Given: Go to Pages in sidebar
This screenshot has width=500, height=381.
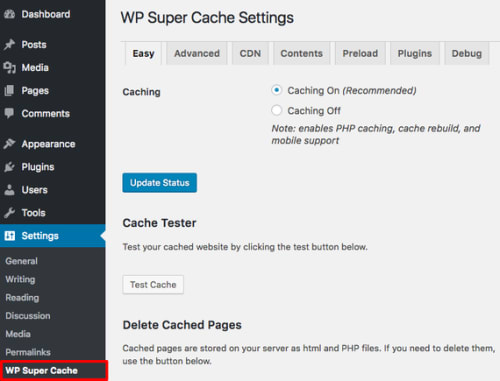Looking at the screenshot, I should 53,90.
